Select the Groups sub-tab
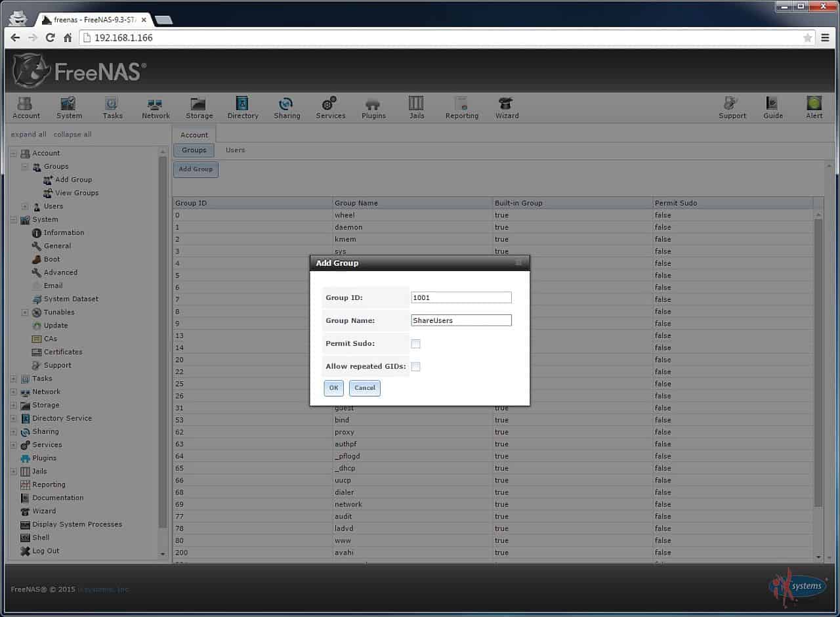 pyautogui.click(x=194, y=150)
